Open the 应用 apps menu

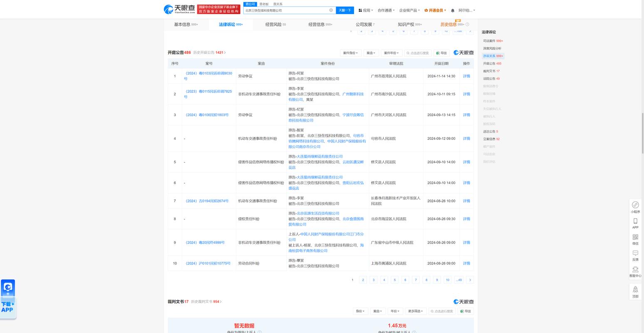point(366,10)
